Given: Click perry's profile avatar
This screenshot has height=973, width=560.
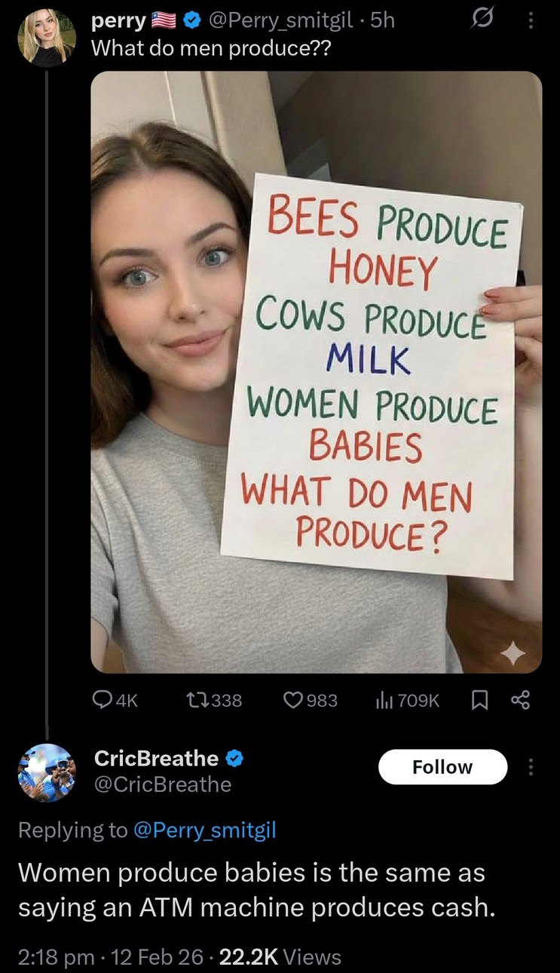Looking at the screenshot, I should point(47,34).
